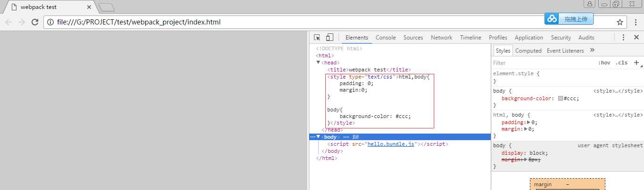
Task: Switch to the Computed sidebar tab
Action: 528,51
